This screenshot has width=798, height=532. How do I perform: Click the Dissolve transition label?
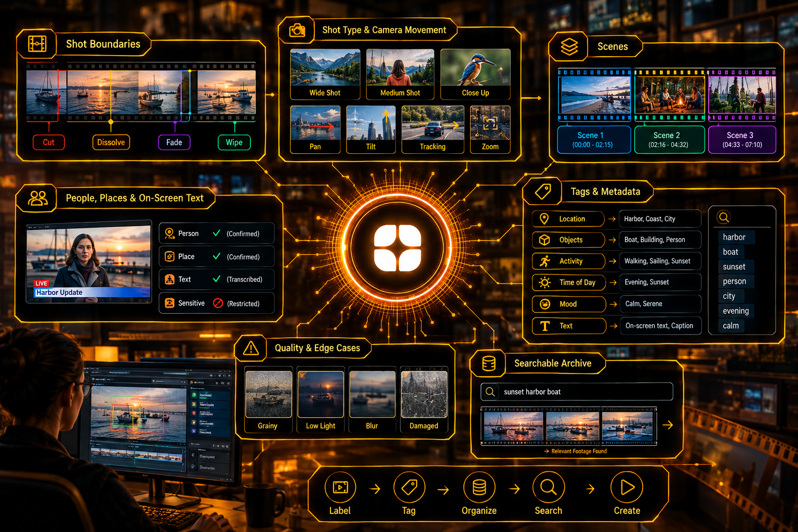pos(111,142)
